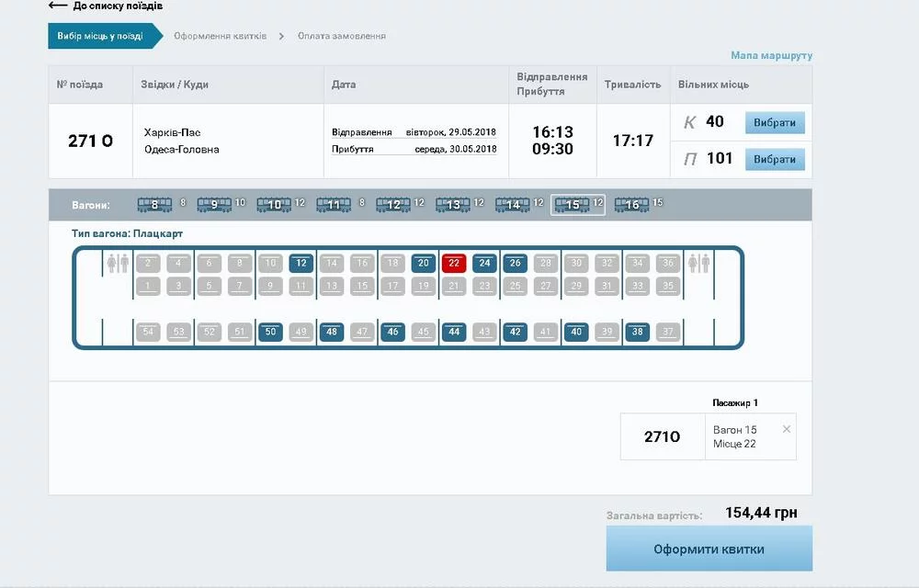Viewport: 919px width, 588px height.
Task: Click departure time '16:13'
Action: click(552, 131)
